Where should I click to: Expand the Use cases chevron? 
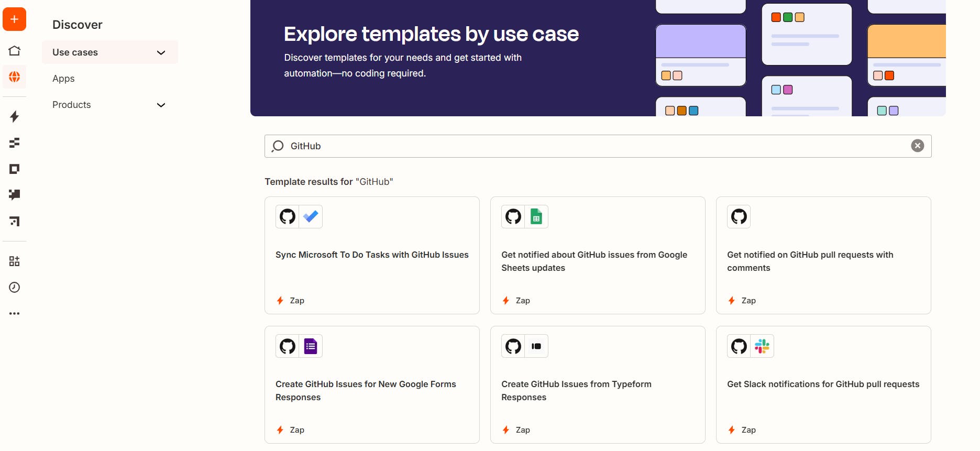(x=161, y=52)
